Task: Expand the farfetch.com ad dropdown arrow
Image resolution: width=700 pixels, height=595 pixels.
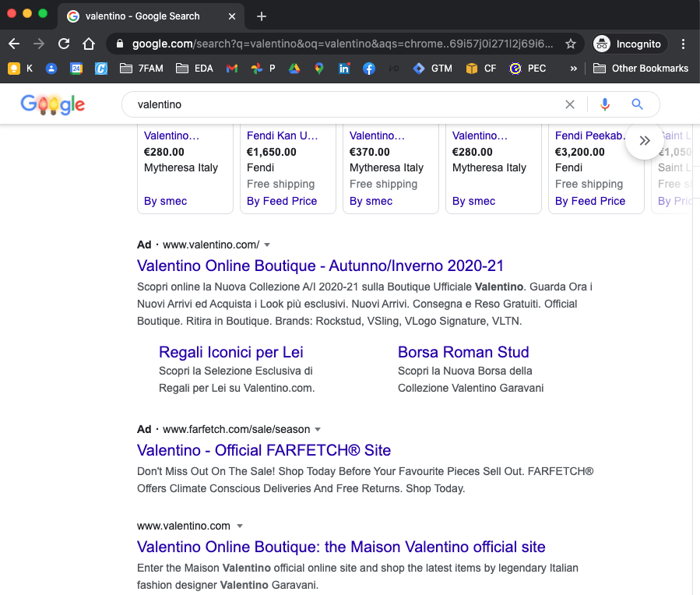Action: pos(318,429)
